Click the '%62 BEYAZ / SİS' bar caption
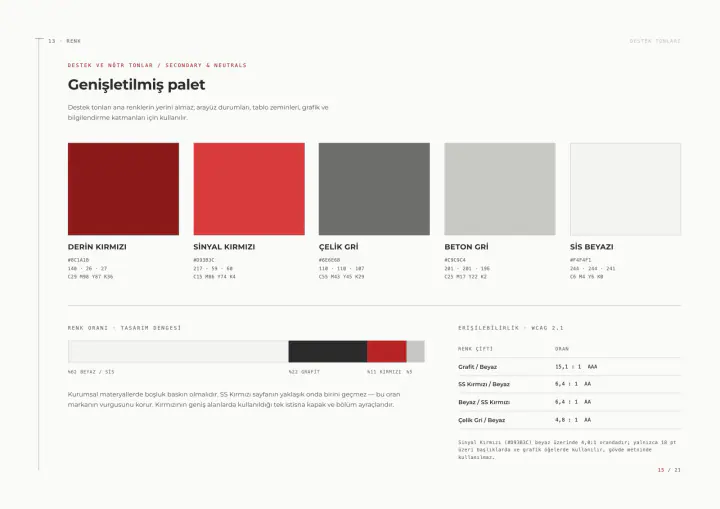720x509 pixels. coord(91,372)
